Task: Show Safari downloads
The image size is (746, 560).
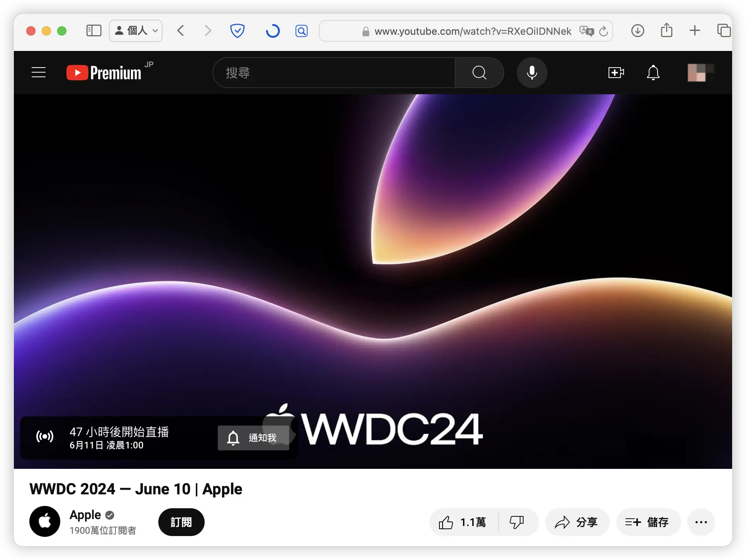Action: coord(637,31)
